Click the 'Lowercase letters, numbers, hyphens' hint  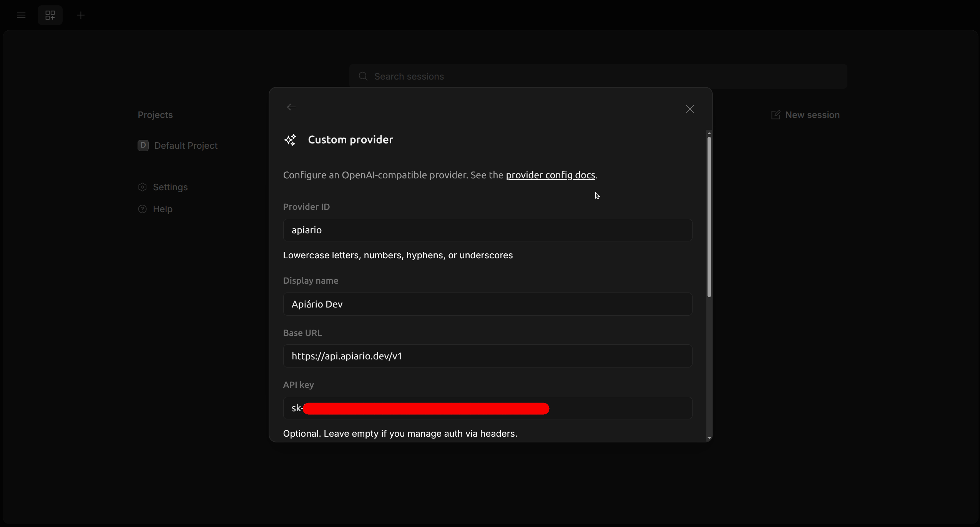coord(398,255)
